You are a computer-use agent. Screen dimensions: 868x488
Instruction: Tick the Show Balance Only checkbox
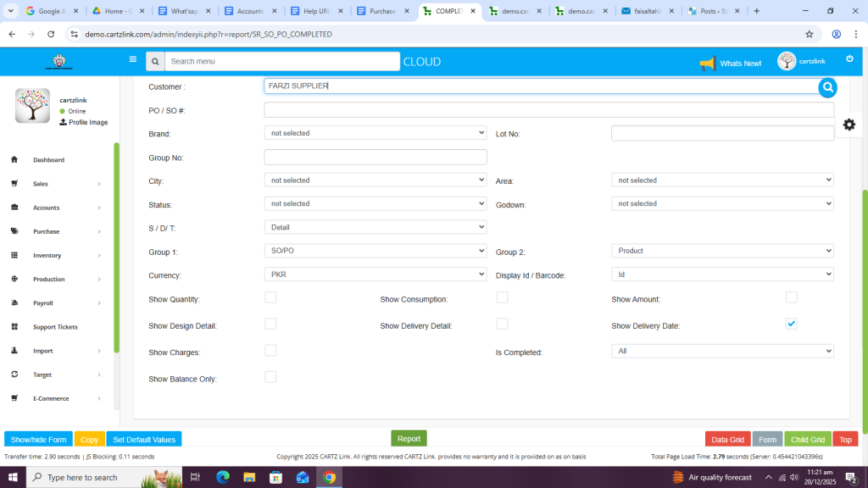point(270,377)
